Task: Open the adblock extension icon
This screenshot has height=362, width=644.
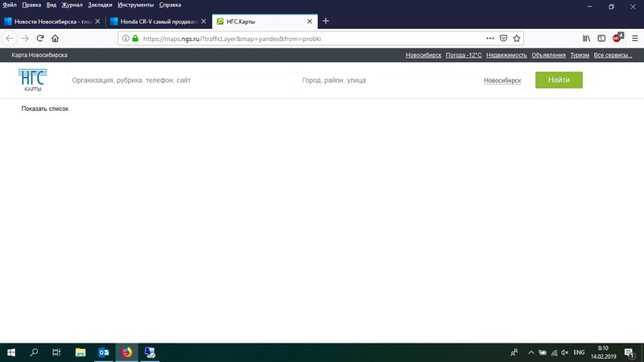Action: point(617,38)
